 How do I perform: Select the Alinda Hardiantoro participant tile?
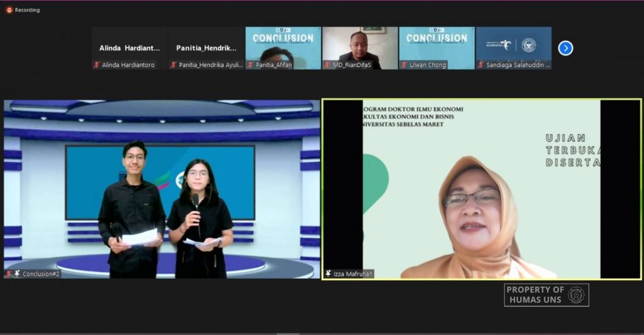point(130,48)
